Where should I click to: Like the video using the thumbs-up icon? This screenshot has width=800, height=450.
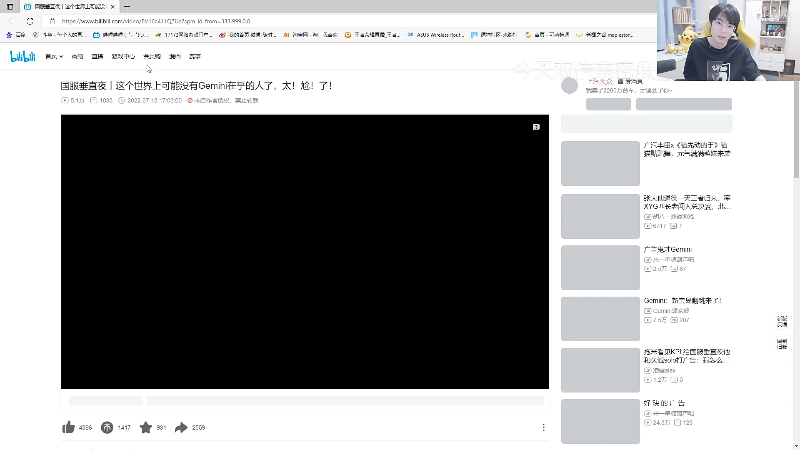[x=68, y=428]
